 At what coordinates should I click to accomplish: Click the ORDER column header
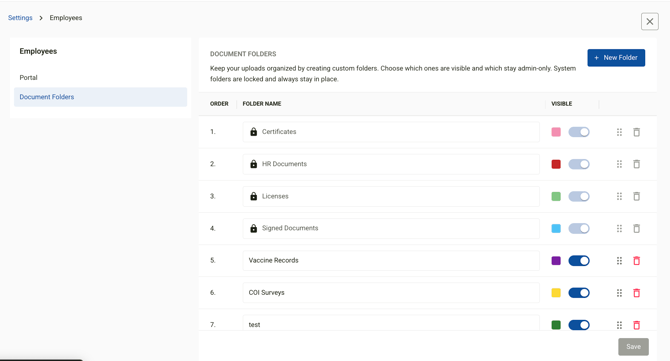(219, 104)
